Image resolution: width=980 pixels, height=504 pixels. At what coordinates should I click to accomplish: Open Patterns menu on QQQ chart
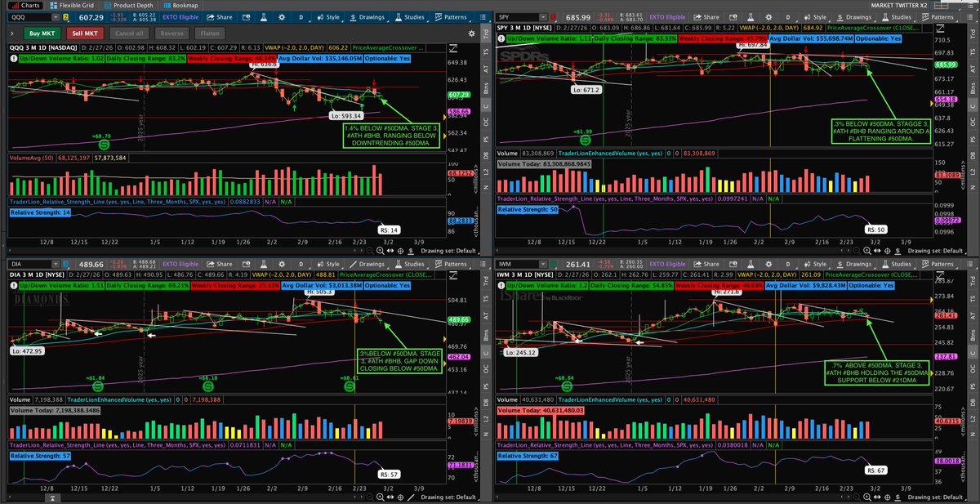coord(451,17)
